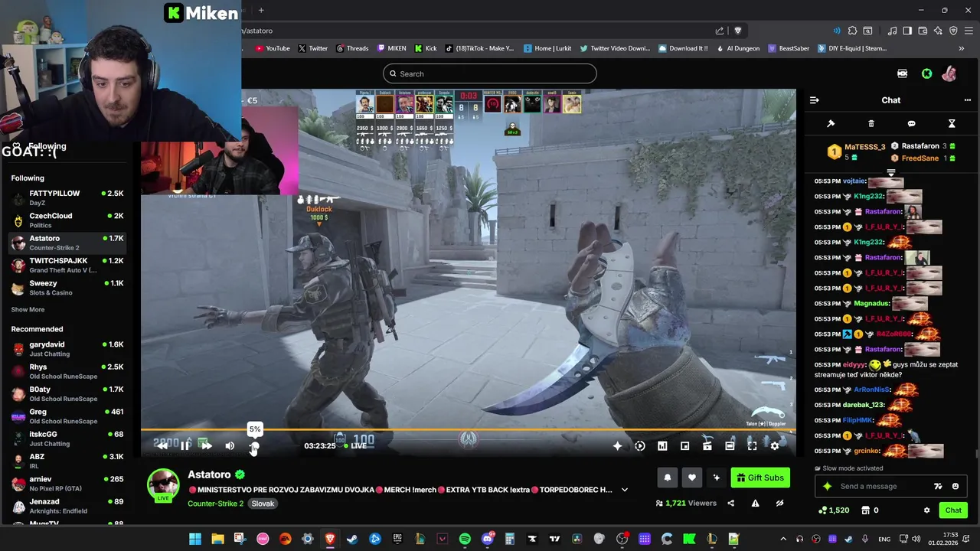
Task: Expand the stream title chevron
Action: (625, 490)
